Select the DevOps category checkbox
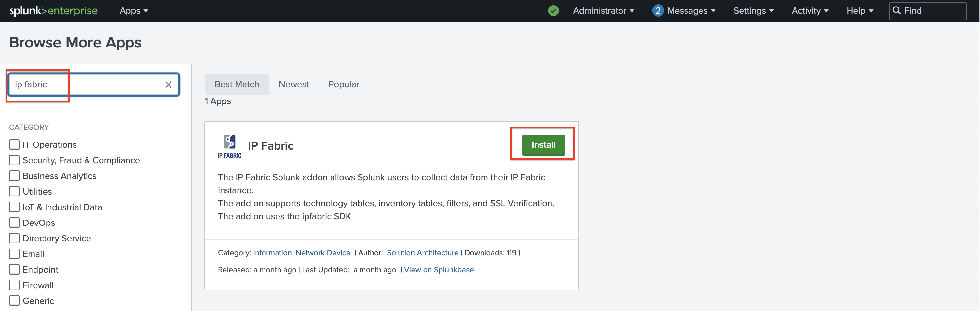This screenshot has width=980, height=311. 14,223
